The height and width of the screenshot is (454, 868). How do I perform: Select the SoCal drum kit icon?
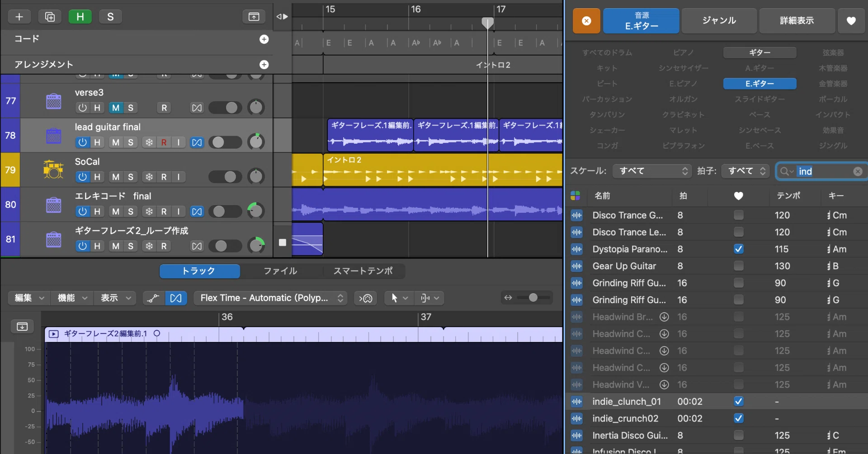[x=53, y=170]
